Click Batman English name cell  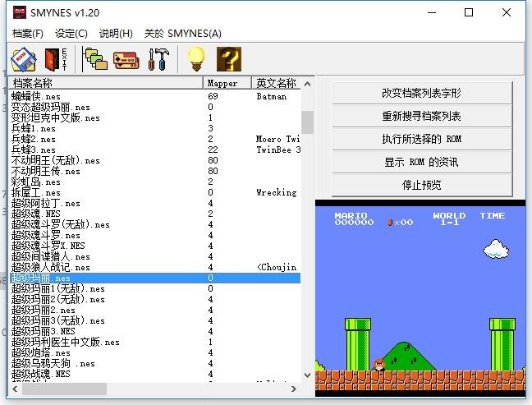[x=272, y=96]
